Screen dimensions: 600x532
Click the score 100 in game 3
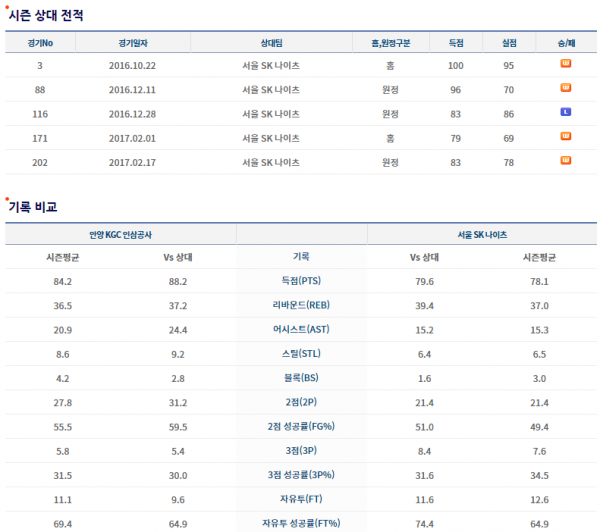pos(456,66)
